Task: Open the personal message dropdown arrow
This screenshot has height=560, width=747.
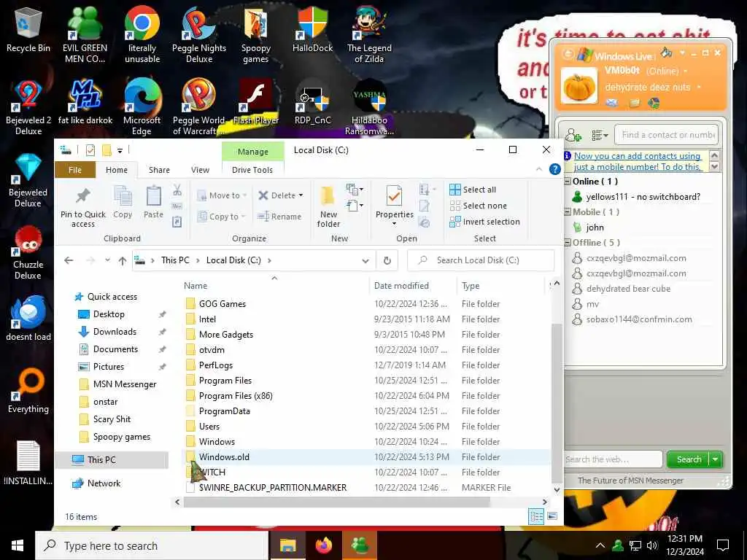Action: pyautogui.click(x=699, y=87)
